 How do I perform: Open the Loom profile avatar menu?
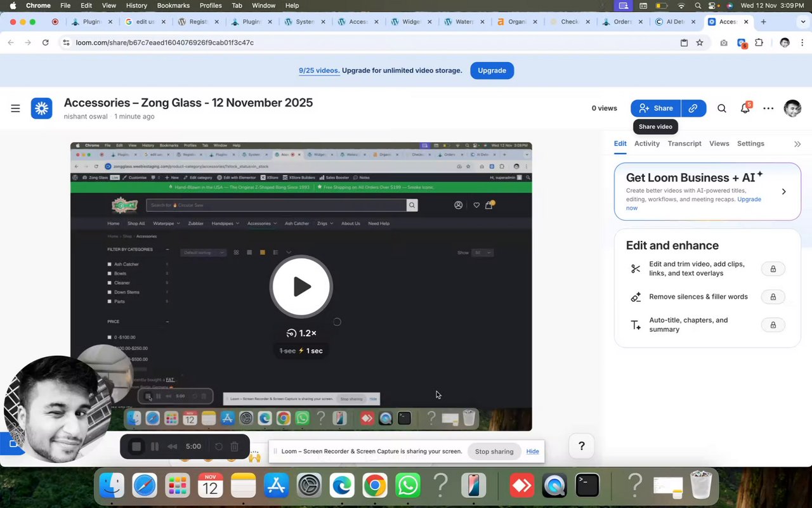click(792, 108)
